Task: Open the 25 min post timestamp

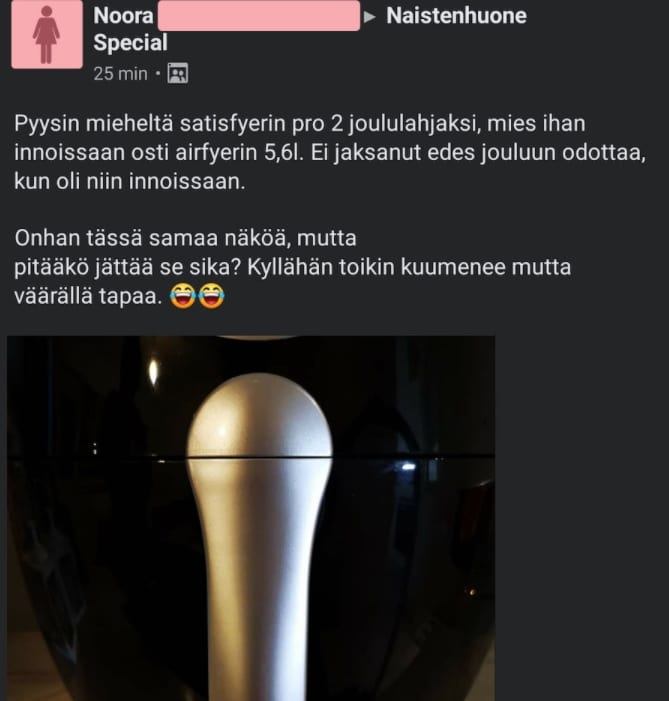Action: coord(120,74)
